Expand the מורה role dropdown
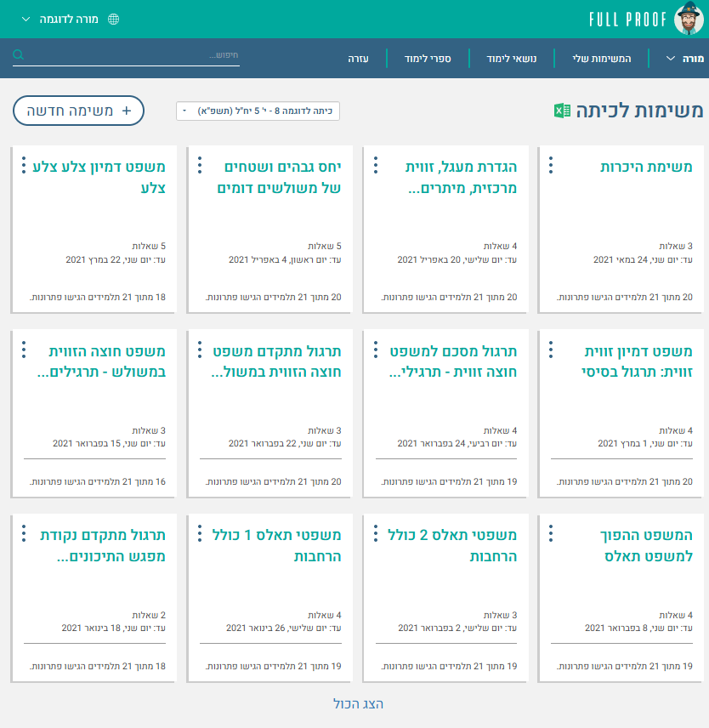 point(683,59)
